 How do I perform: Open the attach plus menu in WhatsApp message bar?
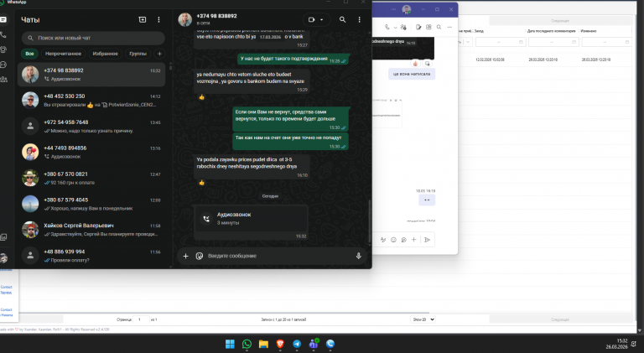pos(185,256)
